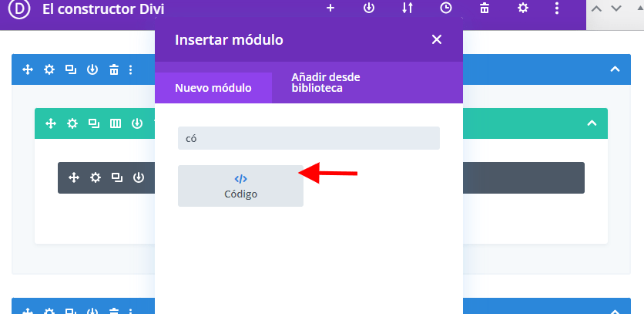The image size is (644, 314).
Task: Click the clear layout trash icon
Action: [485, 8]
